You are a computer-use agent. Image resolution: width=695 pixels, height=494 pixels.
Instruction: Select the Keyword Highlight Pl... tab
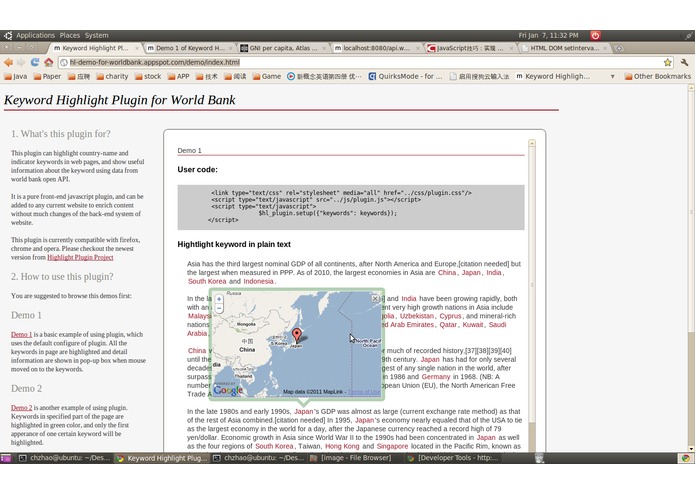click(96, 48)
